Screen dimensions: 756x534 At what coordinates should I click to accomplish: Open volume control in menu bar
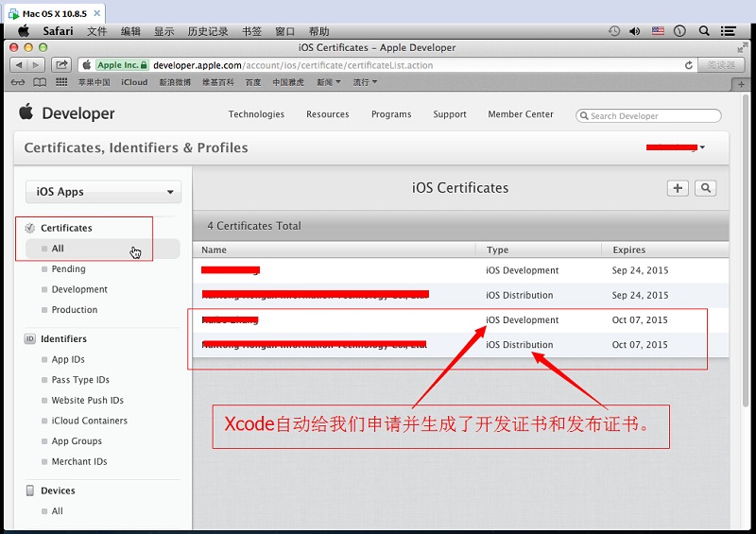click(x=634, y=31)
